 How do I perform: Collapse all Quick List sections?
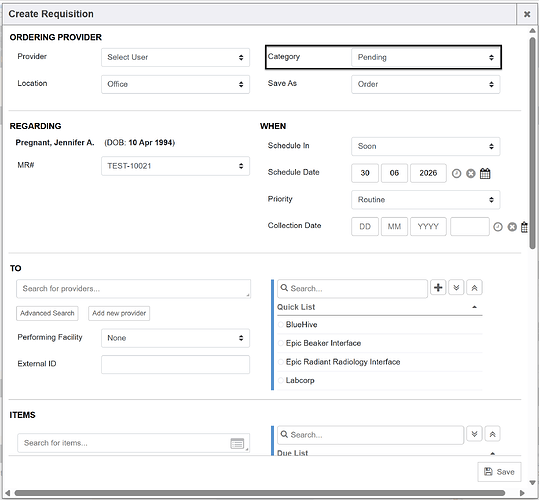[474, 288]
